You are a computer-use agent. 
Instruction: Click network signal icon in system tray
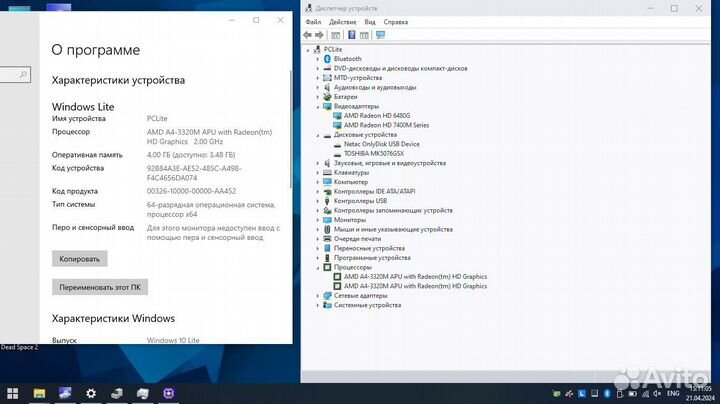pos(645,393)
